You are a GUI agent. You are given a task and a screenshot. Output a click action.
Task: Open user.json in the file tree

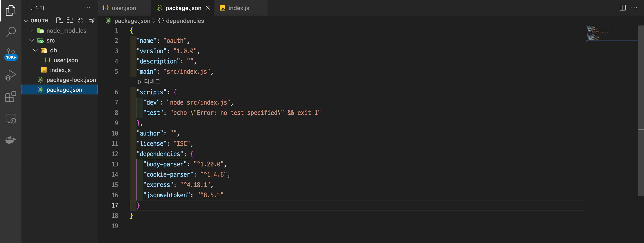coord(66,60)
